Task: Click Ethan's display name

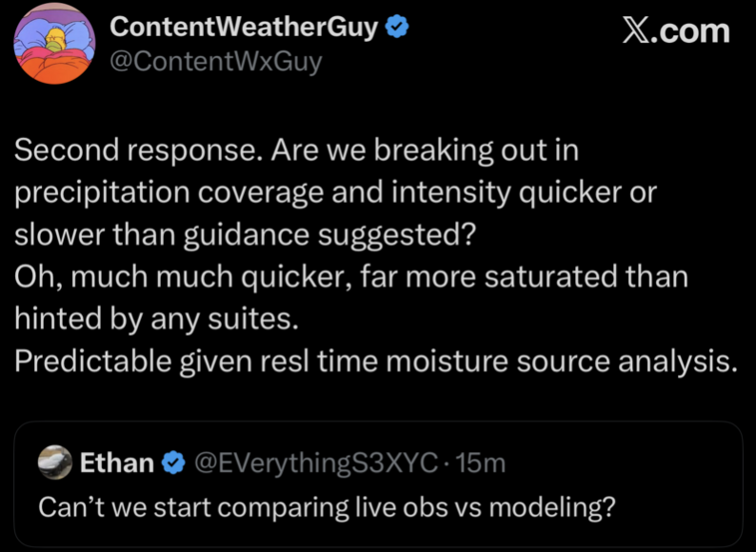Action: click(x=116, y=463)
